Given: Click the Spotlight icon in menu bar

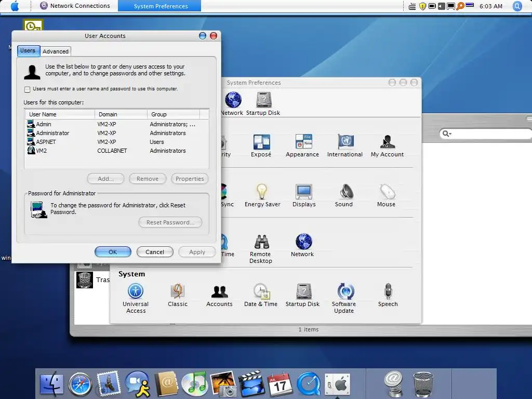Looking at the screenshot, I should [517, 6].
